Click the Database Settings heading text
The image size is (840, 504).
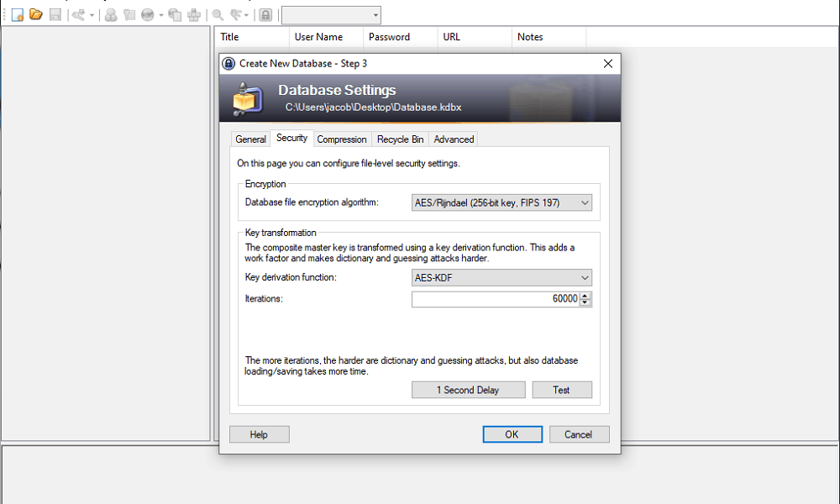pyautogui.click(x=337, y=90)
